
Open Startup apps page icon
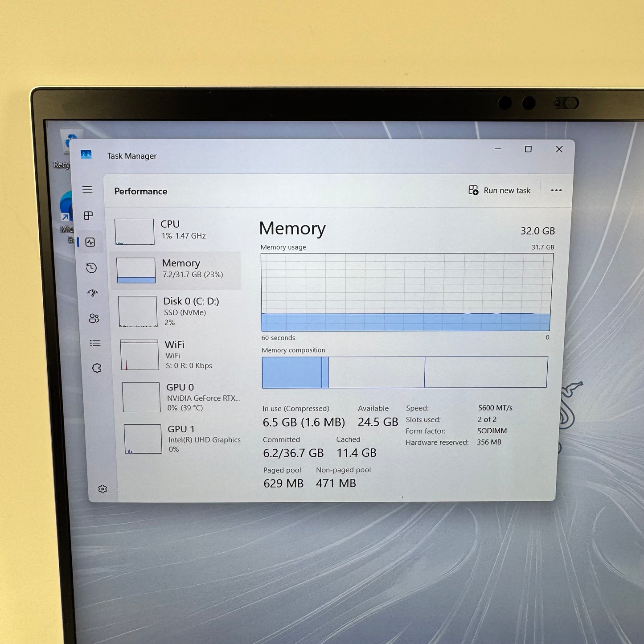click(x=93, y=293)
